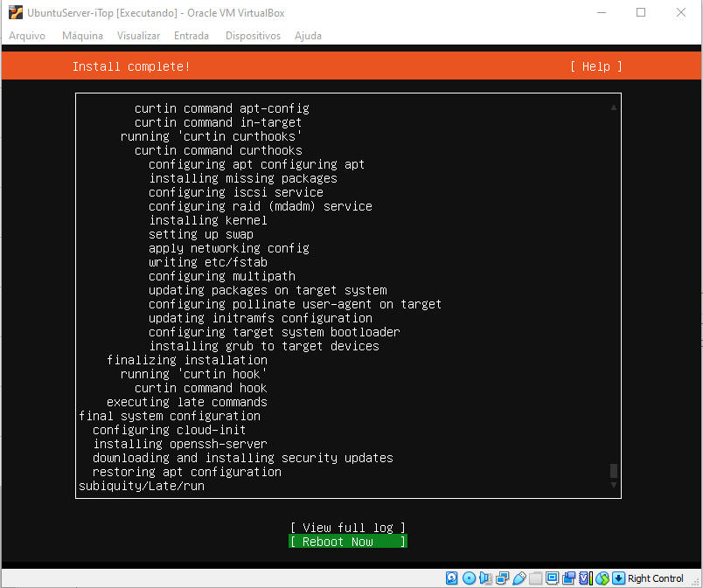
Task: Click the 'restoring apt configuration' log line
Action: coord(187,472)
